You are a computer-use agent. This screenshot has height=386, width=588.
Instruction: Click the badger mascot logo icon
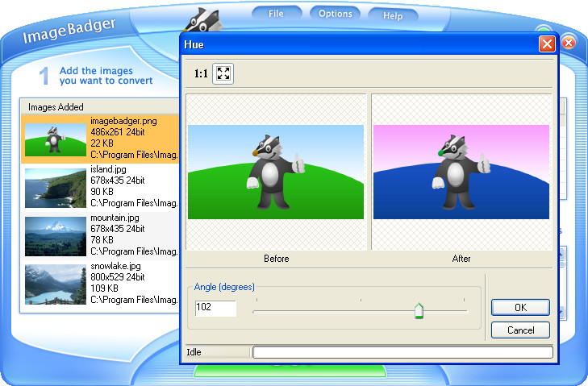click(x=202, y=21)
